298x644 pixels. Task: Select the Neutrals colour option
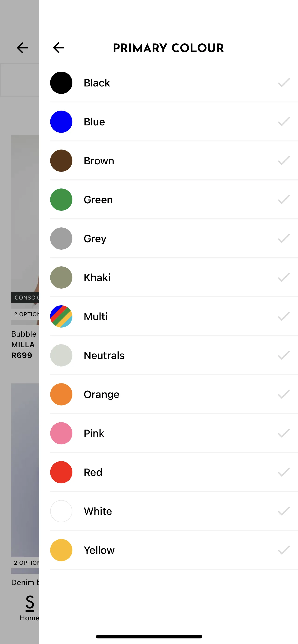pyautogui.click(x=174, y=356)
